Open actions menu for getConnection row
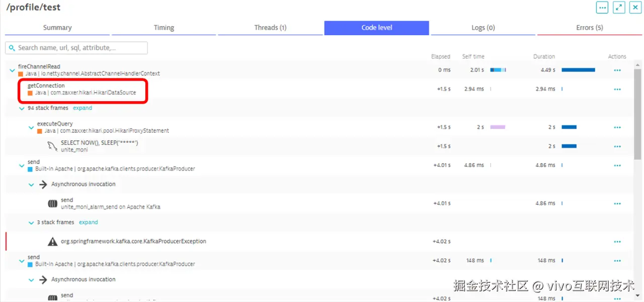Image resolution: width=644 pixels, height=302 pixels. [x=617, y=89]
